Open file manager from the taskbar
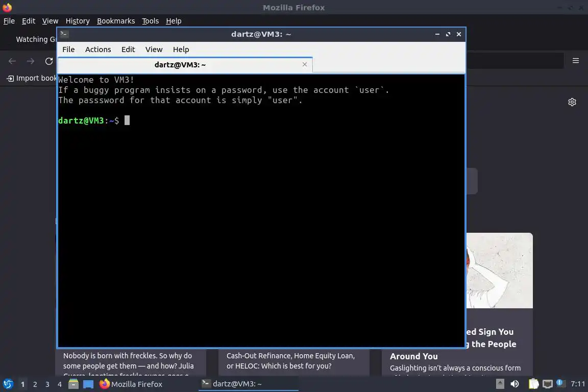Image resolution: width=588 pixels, height=392 pixels. coord(73,384)
